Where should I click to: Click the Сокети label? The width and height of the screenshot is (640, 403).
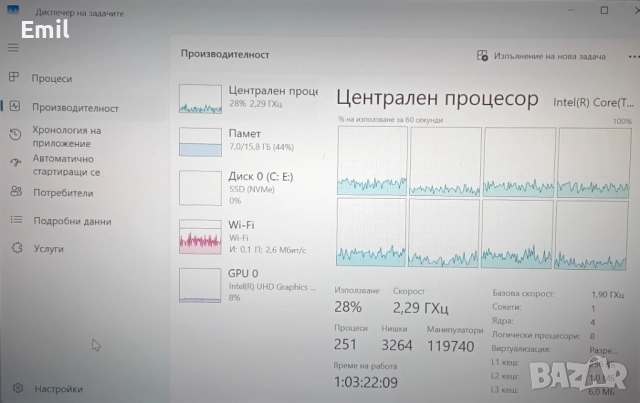click(x=507, y=307)
